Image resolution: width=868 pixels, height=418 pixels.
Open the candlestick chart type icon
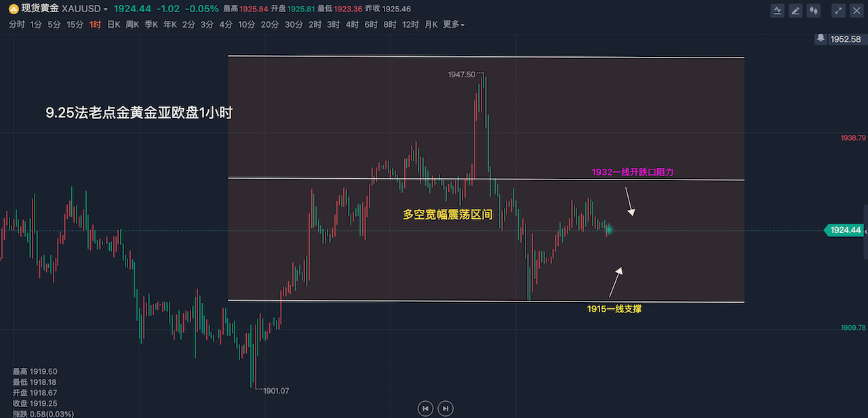[x=814, y=11]
